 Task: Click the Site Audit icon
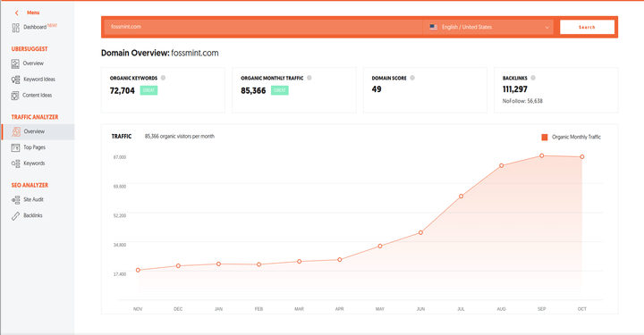tap(15, 200)
